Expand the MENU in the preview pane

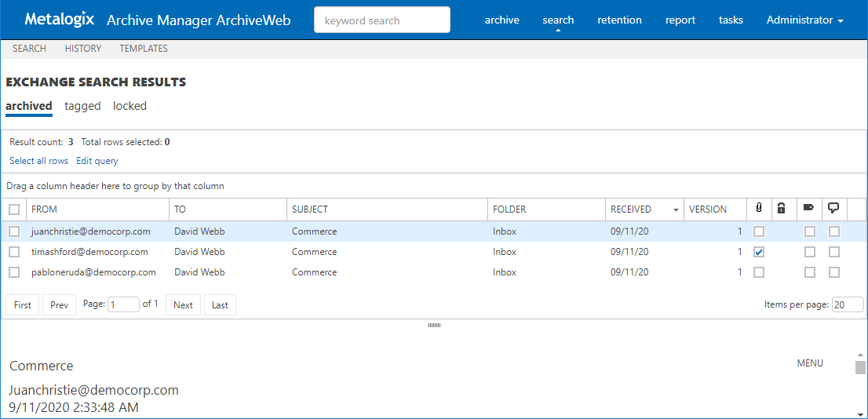coord(810,363)
